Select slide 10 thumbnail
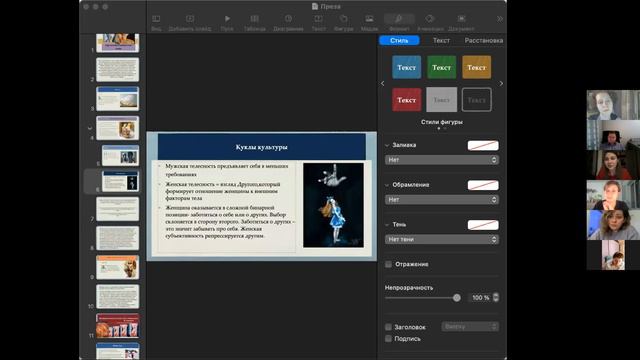This screenshot has height=360, width=640. pyautogui.click(x=118, y=296)
